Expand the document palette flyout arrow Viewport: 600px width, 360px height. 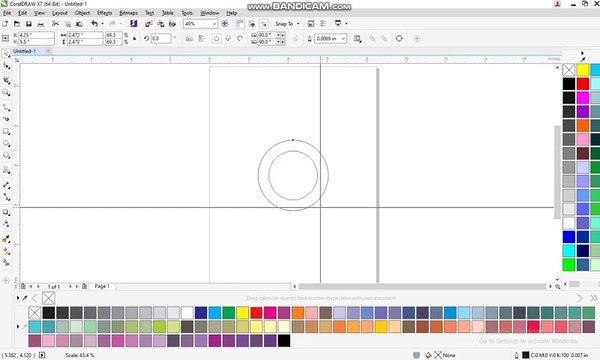(18, 298)
